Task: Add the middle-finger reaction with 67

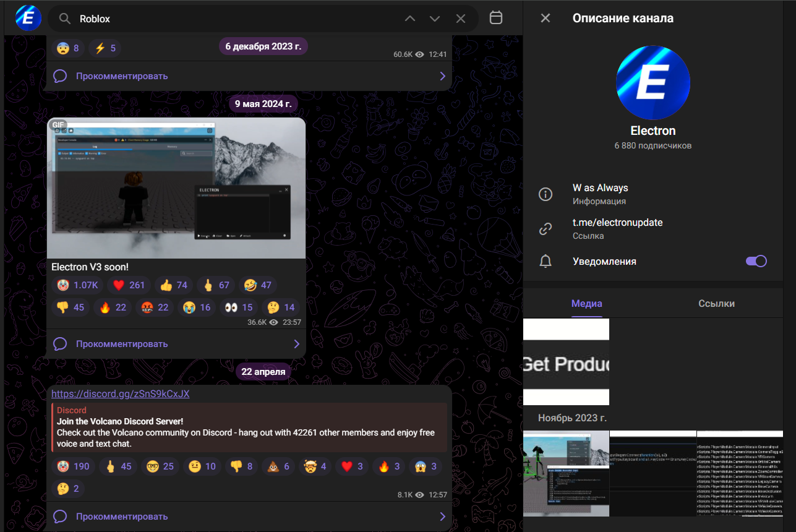Action: [215, 285]
